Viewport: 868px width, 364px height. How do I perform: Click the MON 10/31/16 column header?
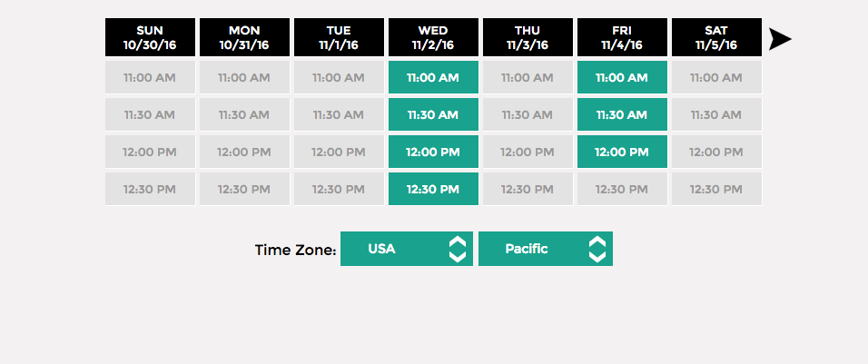click(x=244, y=37)
